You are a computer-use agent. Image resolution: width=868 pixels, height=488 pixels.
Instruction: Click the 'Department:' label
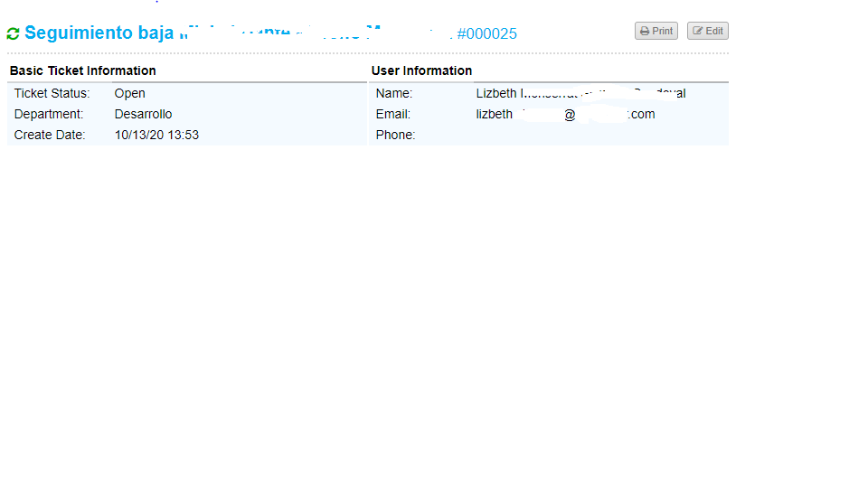coord(49,114)
